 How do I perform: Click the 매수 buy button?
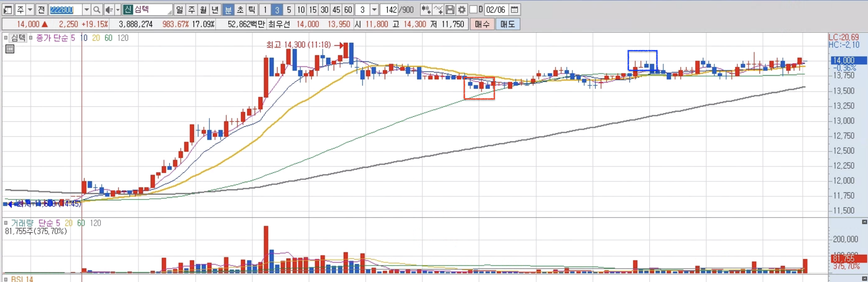click(x=482, y=24)
